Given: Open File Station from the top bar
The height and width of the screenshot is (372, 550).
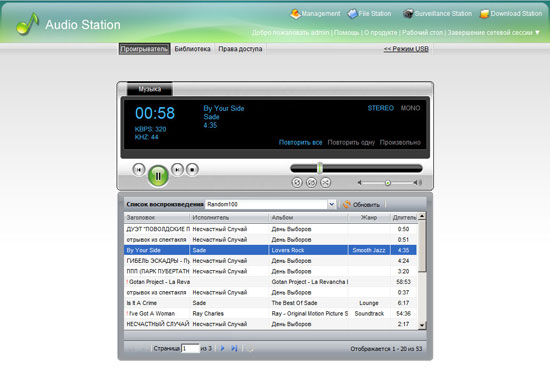Looking at the screenshot, I should [369, 14].
